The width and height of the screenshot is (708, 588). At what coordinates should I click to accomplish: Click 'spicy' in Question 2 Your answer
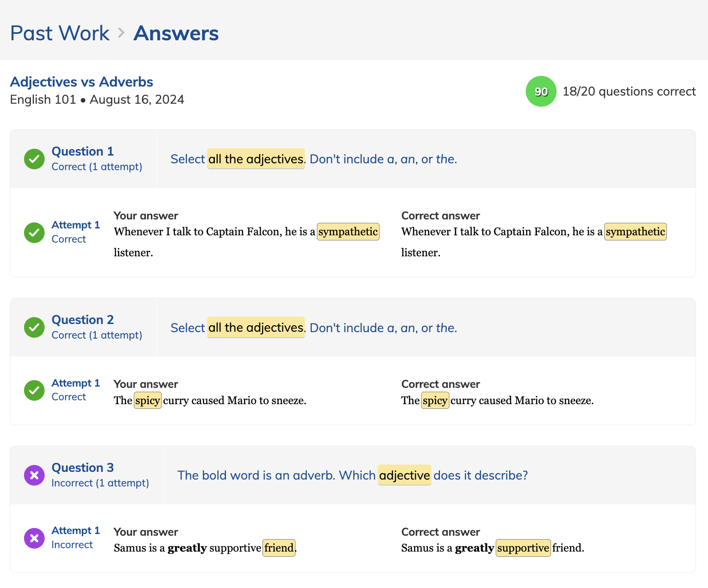coord(148,400)
